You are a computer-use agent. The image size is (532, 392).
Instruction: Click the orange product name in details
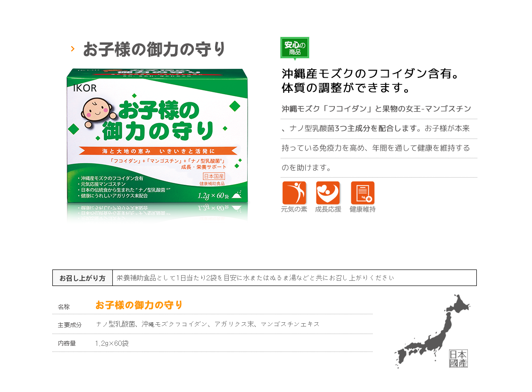(139, 305)
